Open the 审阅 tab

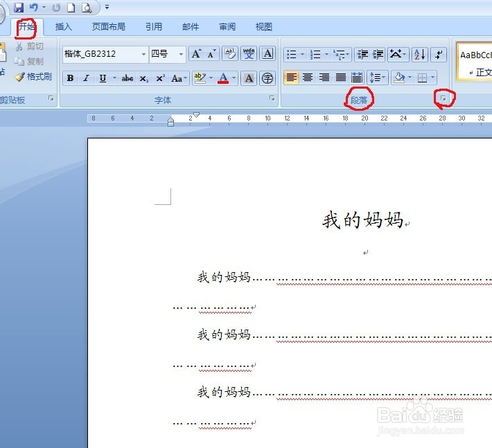pos(227,27)
